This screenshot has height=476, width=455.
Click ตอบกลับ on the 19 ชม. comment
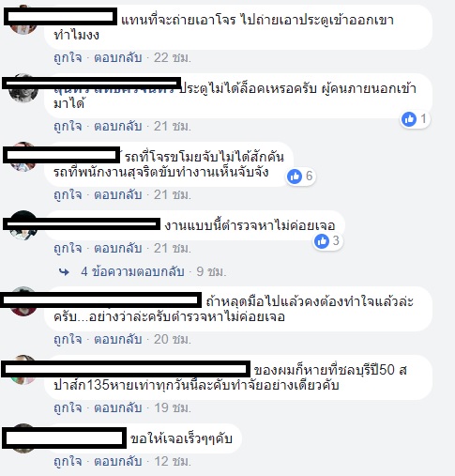pos(118,408)
